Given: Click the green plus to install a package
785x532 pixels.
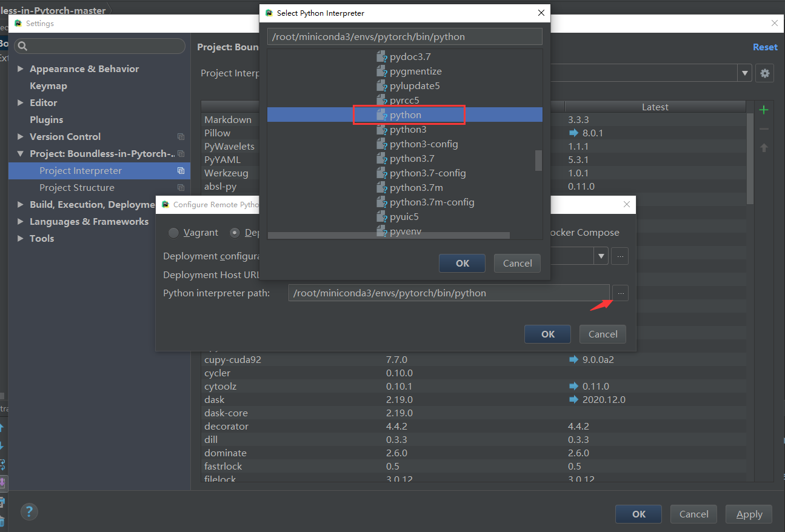Looking at the screenshot, I should (x=764, y=110).
